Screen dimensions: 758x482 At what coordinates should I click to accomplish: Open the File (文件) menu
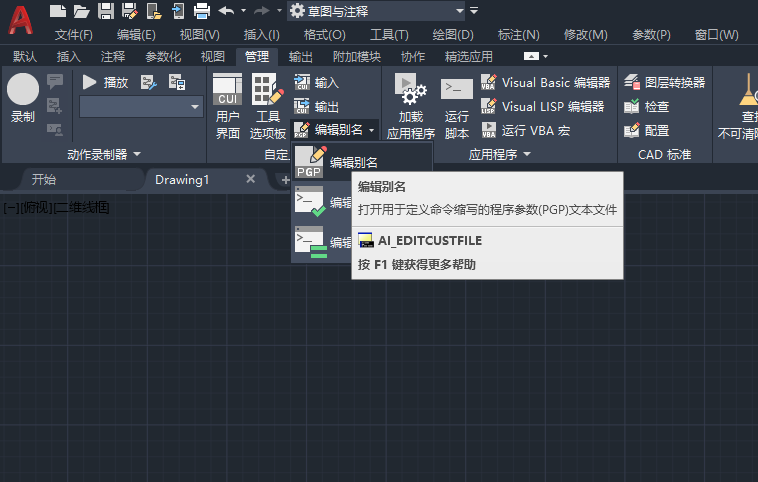(x=73, y=35)
